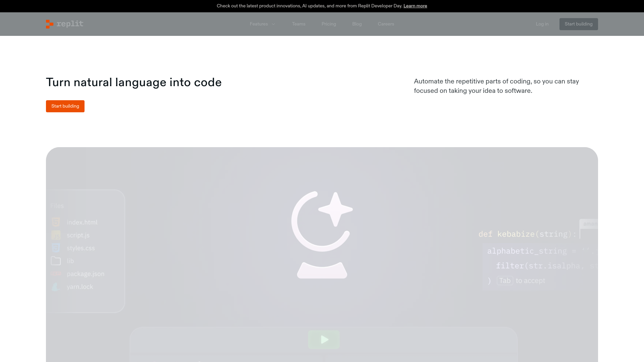The image size is (644, 362).
Task: Click the lib folder icon
Action: [56, 261]
